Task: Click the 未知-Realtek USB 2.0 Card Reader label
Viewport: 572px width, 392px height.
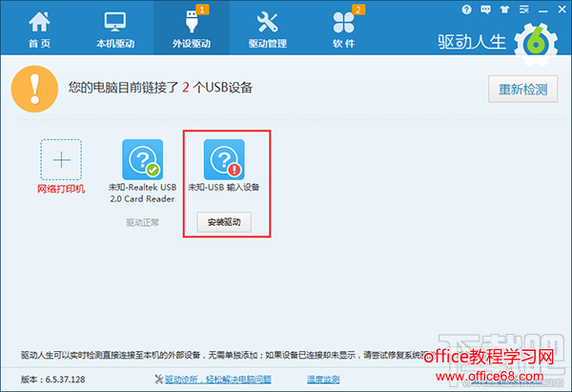Action: [143, 193]
